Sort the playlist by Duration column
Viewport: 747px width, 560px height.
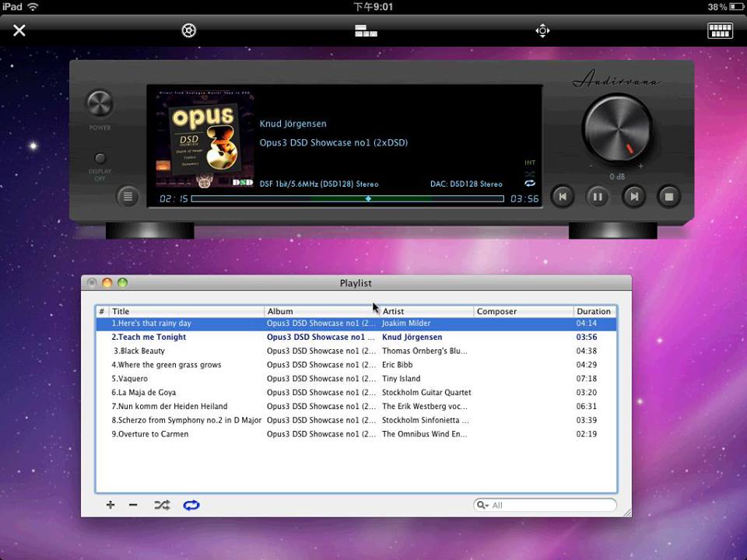(595, 311)
